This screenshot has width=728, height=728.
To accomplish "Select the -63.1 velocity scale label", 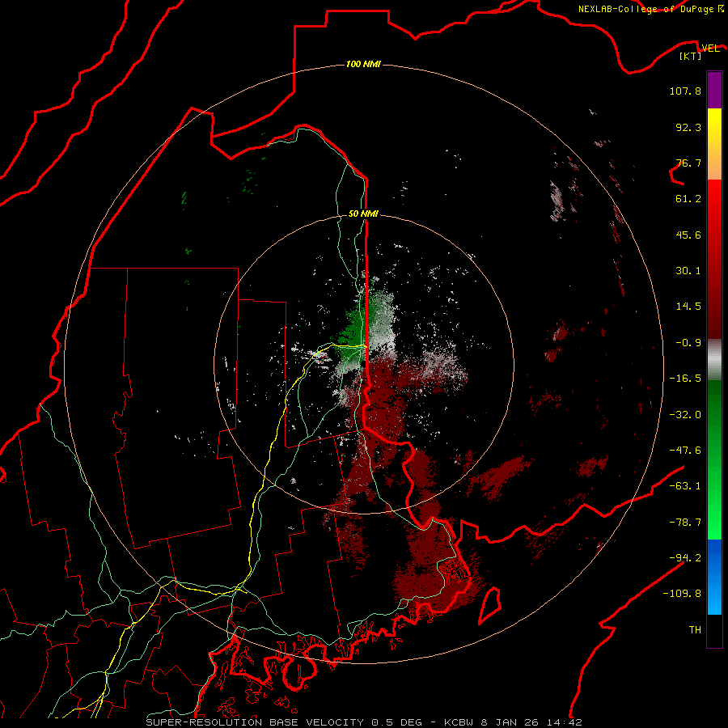I will 685,486.
